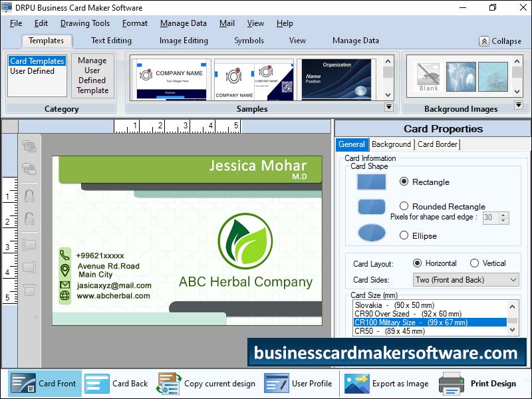Image resolution: width=532 pixels, height=399 pixels.
Task: Select the Blank background image
Action: click(x=429, y=77)
